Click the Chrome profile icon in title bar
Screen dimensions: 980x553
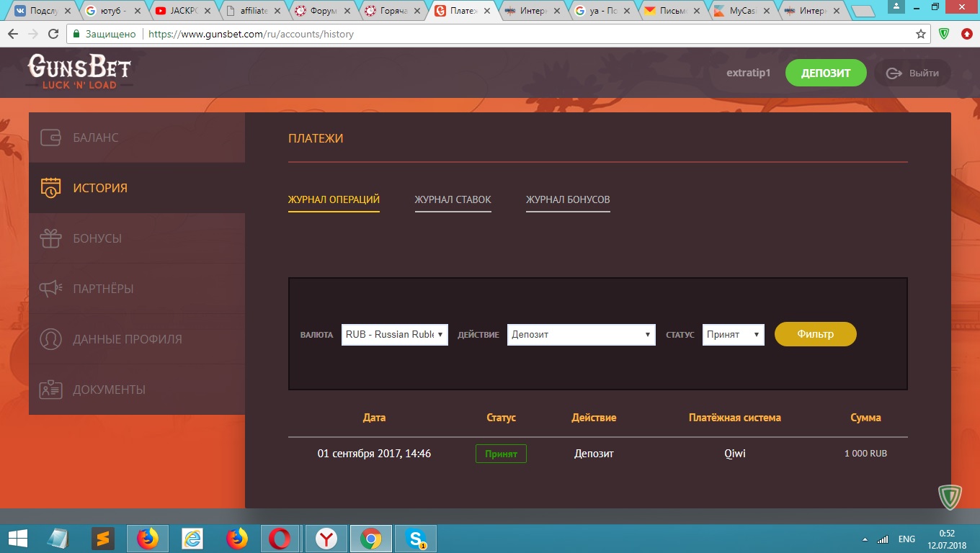tap(896, 6)
